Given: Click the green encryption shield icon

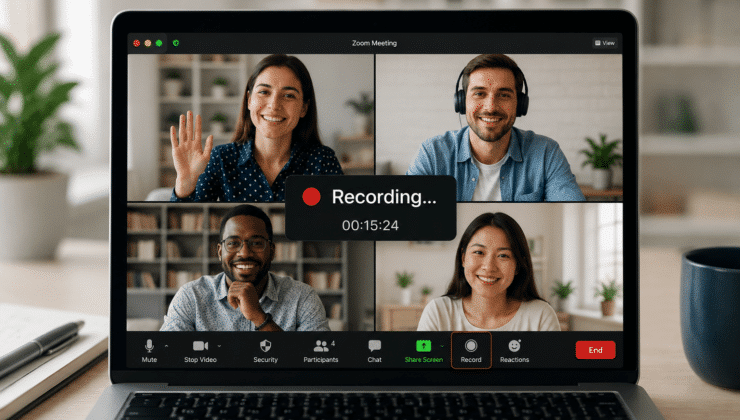Looking at the screenshot, I should (x=176, y=43).
